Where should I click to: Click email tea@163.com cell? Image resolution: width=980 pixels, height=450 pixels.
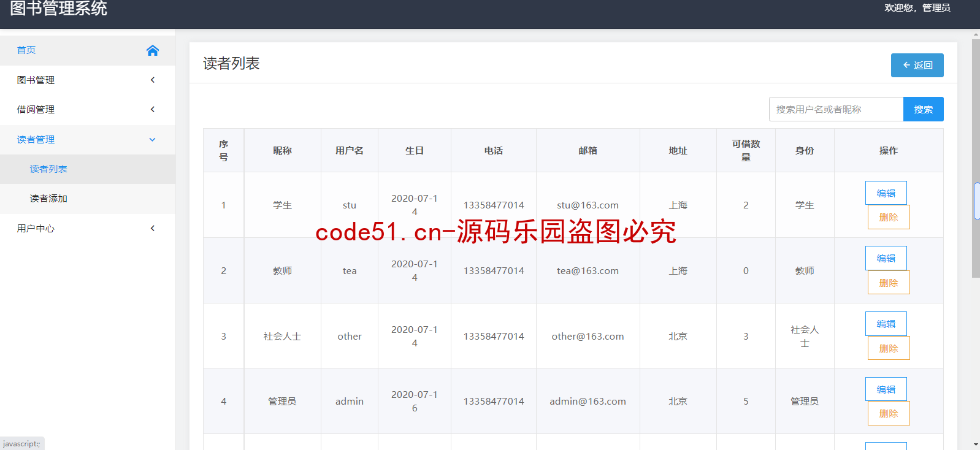tap(588, 270)
